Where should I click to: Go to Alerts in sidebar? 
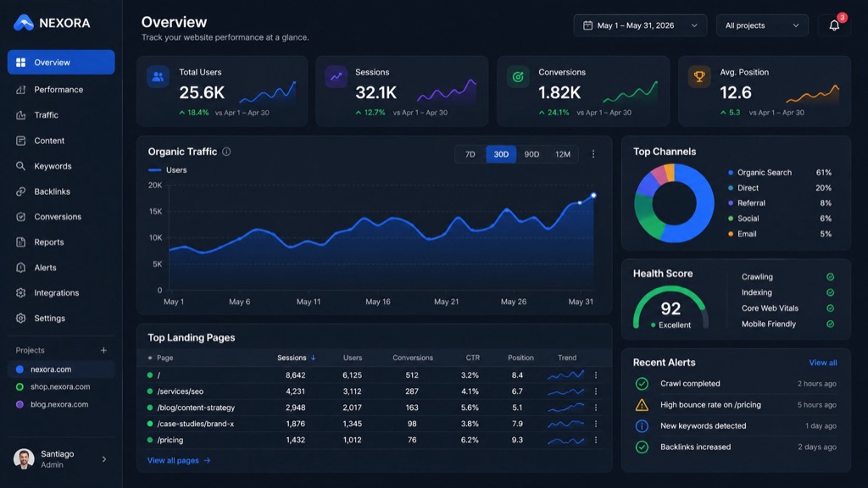61,268
